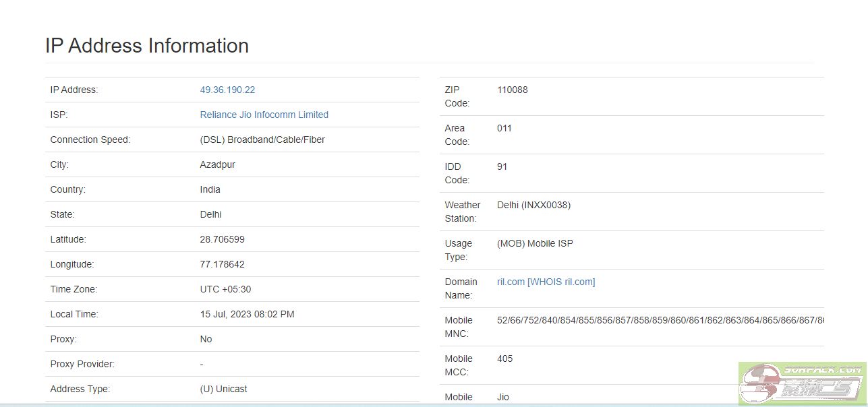This screenshot has width=868, height=407.
Task: Select the connection speed value (DSL) Broadband/Cable/Fiber
Action: click(x=262, y=139)
